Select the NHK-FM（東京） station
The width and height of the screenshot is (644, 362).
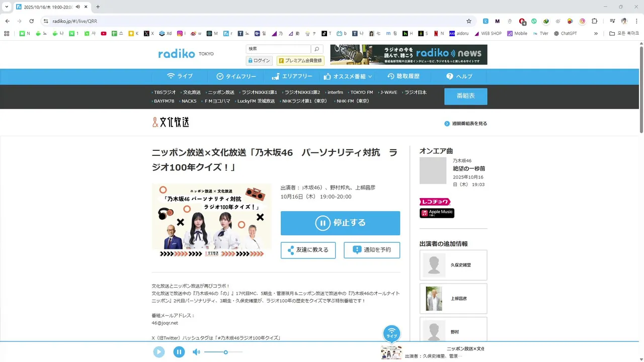[x=352, y=101]
